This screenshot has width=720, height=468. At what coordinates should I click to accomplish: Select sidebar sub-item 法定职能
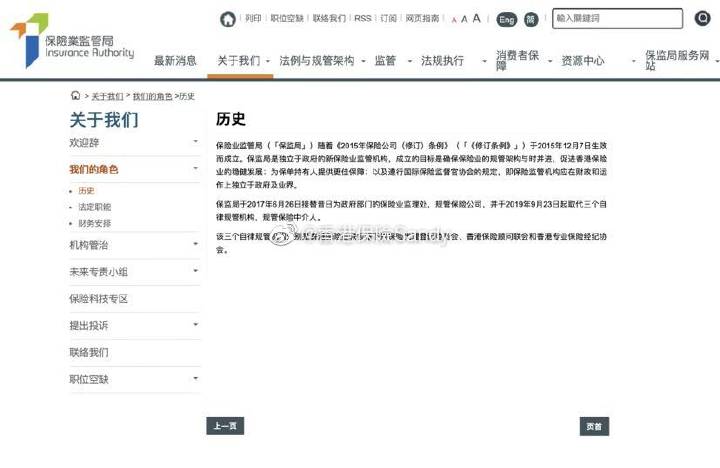pyautogui.click(x=95, y=207)
